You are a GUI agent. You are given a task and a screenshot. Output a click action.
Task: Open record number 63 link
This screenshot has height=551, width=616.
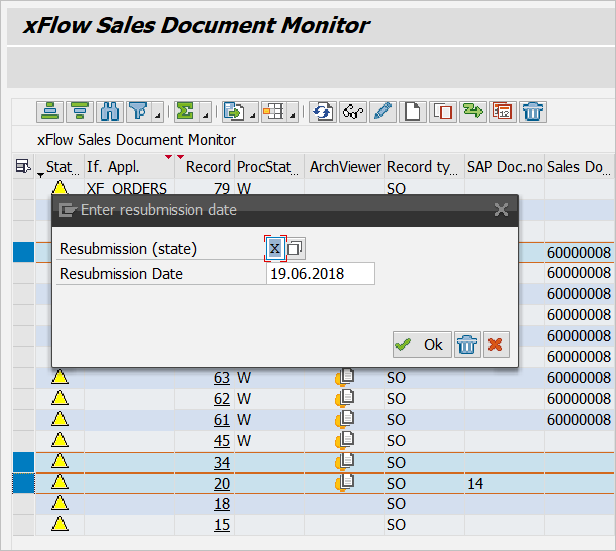coord(221,377)
